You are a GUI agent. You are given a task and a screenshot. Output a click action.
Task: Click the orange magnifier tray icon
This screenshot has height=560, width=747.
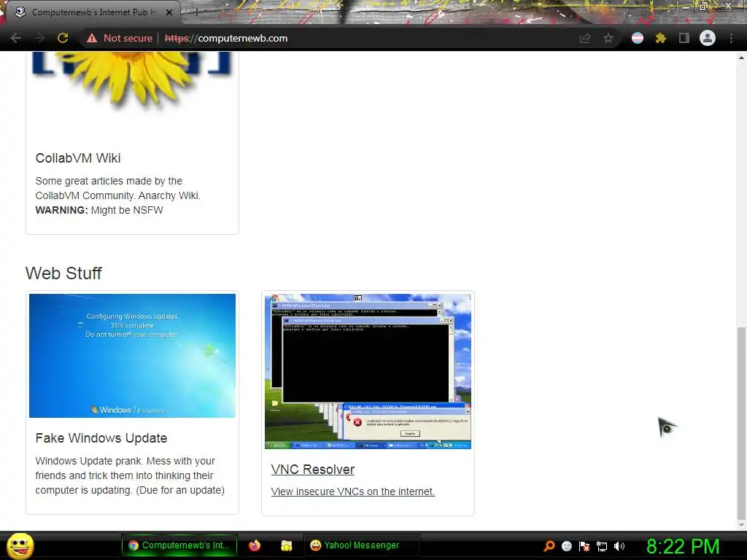549,546
